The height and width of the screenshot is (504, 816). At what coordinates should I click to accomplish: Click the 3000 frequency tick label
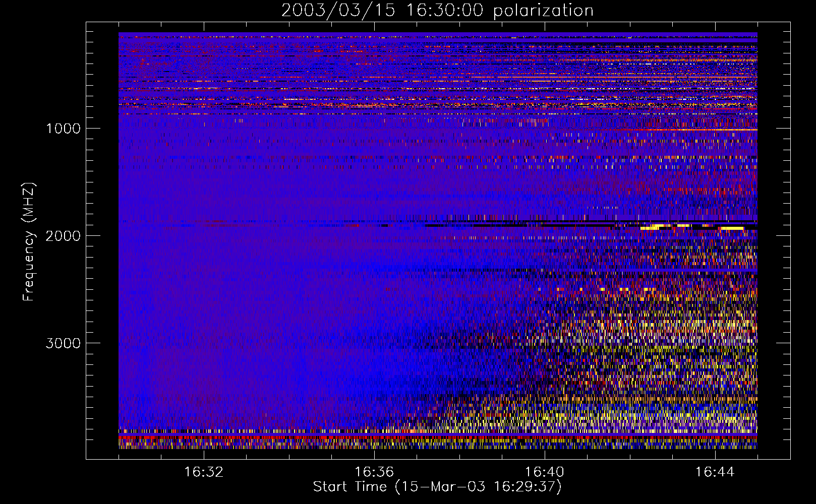pyautogui.click(x=63, y=343)
